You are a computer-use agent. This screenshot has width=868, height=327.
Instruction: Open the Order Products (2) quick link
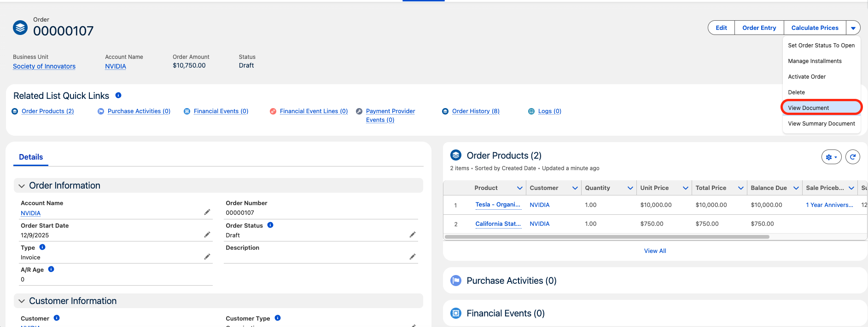pos(47,111)
